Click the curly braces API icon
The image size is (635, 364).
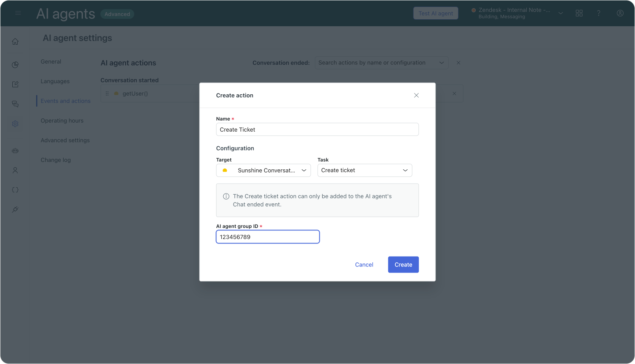coord(15,190)
